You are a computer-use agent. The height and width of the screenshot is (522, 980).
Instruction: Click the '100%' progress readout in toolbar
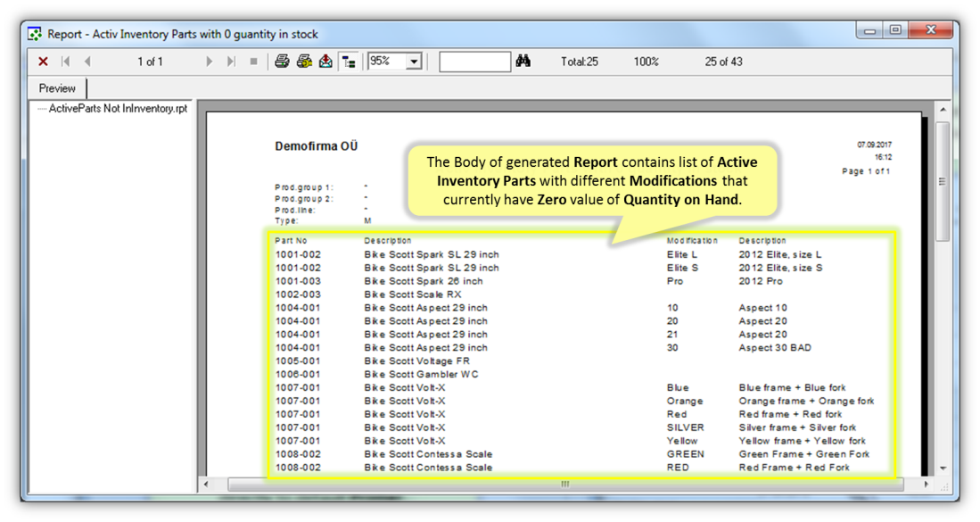tap(646, 62)
